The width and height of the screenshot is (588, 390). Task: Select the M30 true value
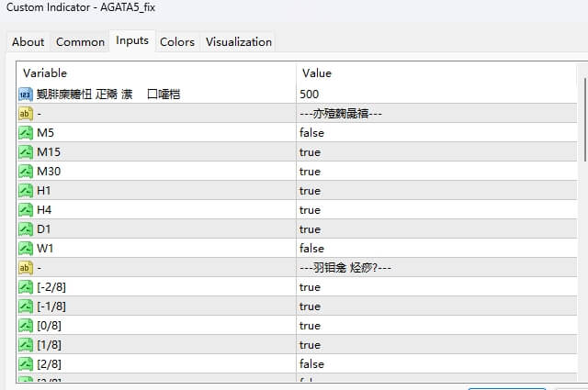coord(436,172)
